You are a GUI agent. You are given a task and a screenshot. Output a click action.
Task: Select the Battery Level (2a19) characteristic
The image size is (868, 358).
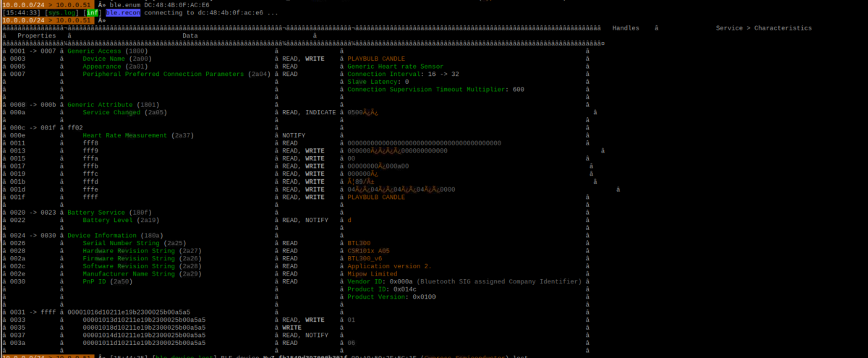[121, 220]
